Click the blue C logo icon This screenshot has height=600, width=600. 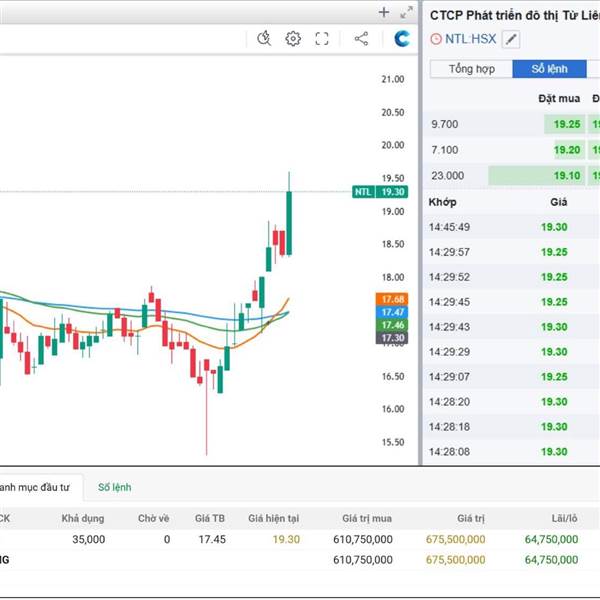click(403, 39)
